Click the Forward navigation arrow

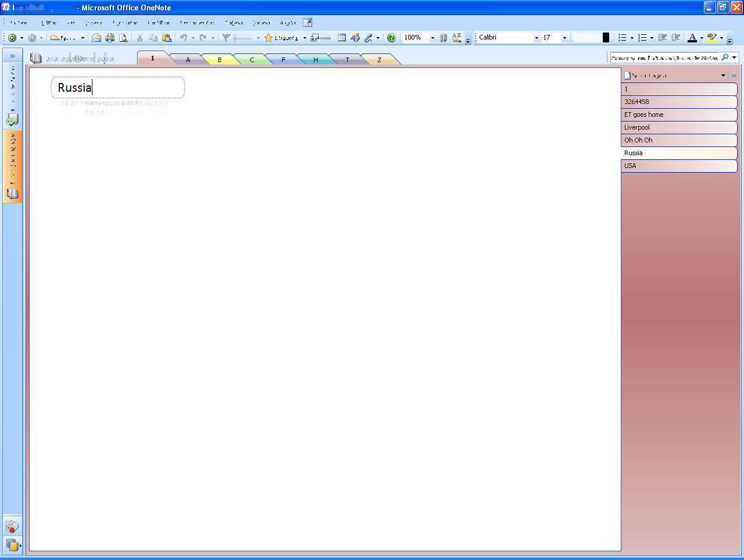pyautogui.click(x=32, y=38)
